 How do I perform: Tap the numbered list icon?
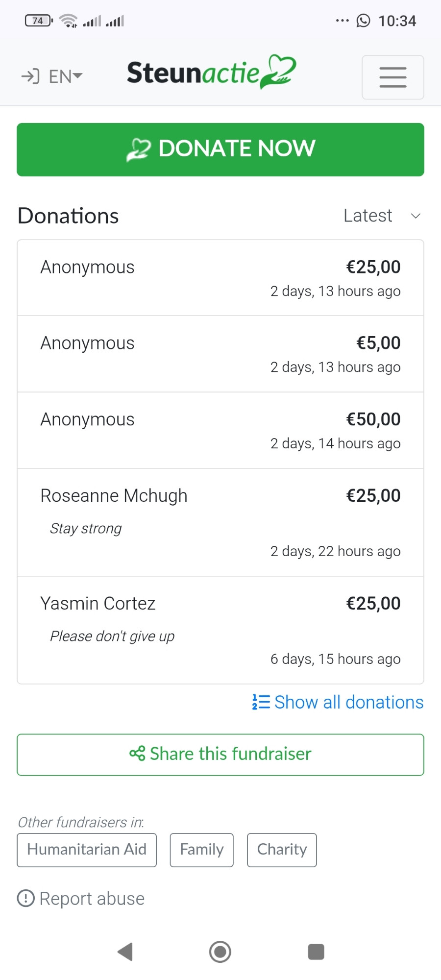(261, 702)
